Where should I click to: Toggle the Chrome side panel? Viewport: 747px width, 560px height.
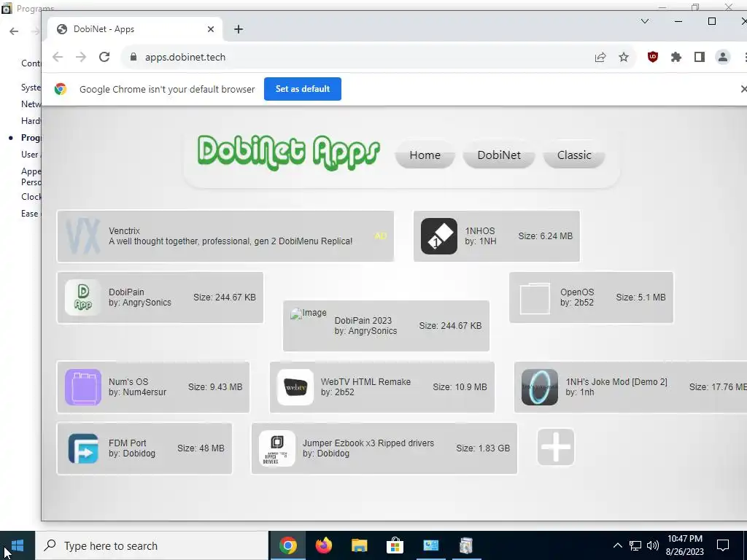(x=700, y=57)
